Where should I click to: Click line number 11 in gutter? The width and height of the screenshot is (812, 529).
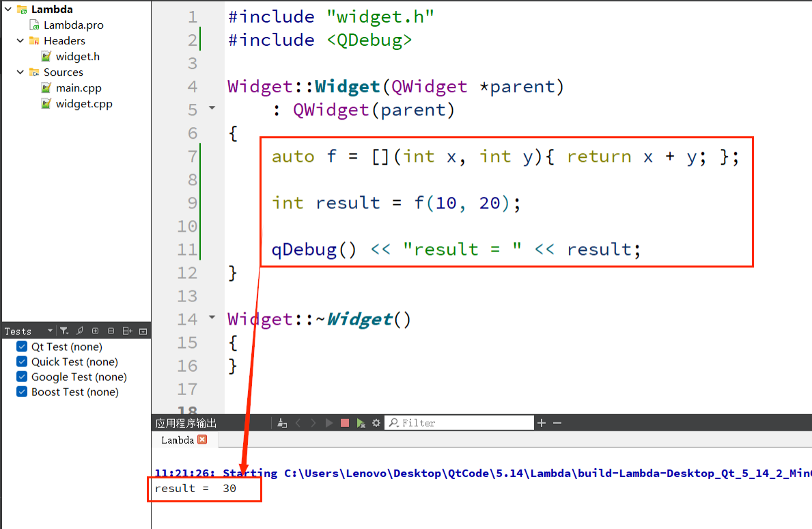188,249
